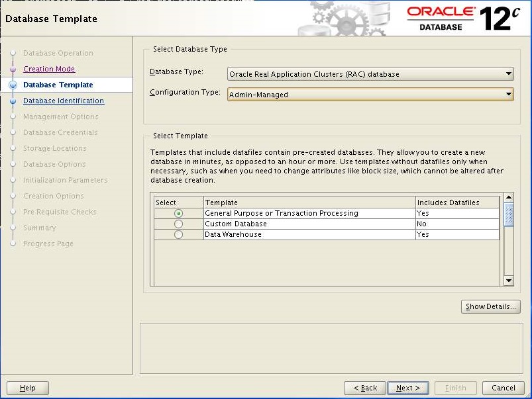Screen dimensions: 532x399
Task: Click the Pre Requisite Checks step label
Action: (60, 212)
